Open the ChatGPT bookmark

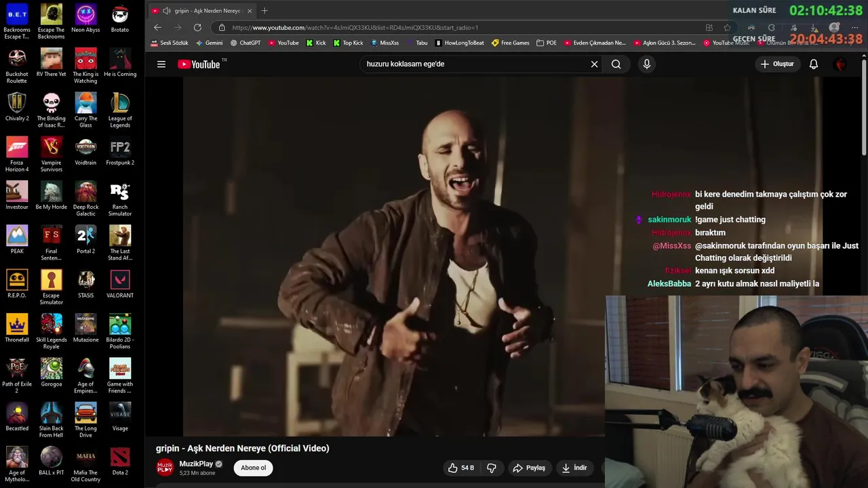(x=245, y=43)
